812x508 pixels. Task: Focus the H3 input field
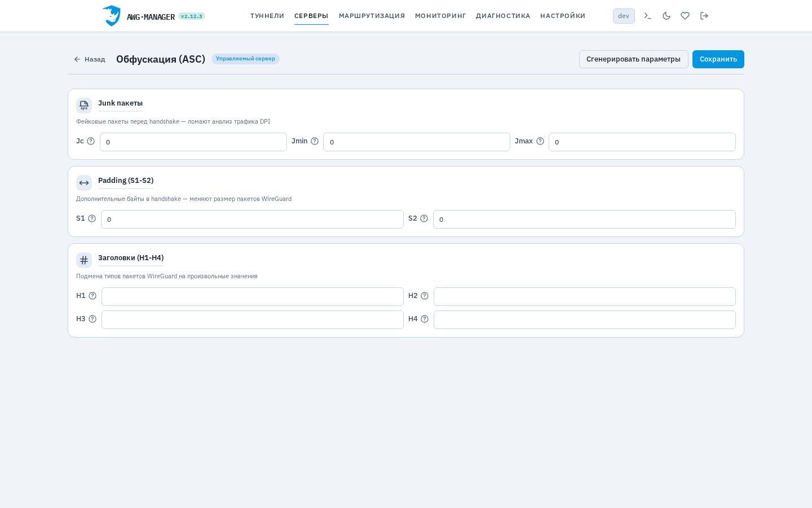[253, 319]
